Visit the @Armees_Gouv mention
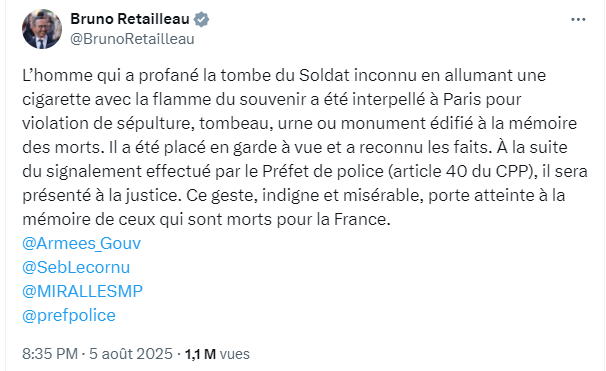Viewport: 606px width, 371px height. (82, 243)
